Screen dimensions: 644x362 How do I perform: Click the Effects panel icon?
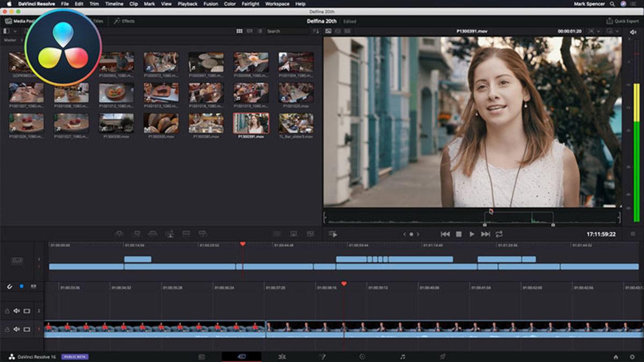point(116,21)
